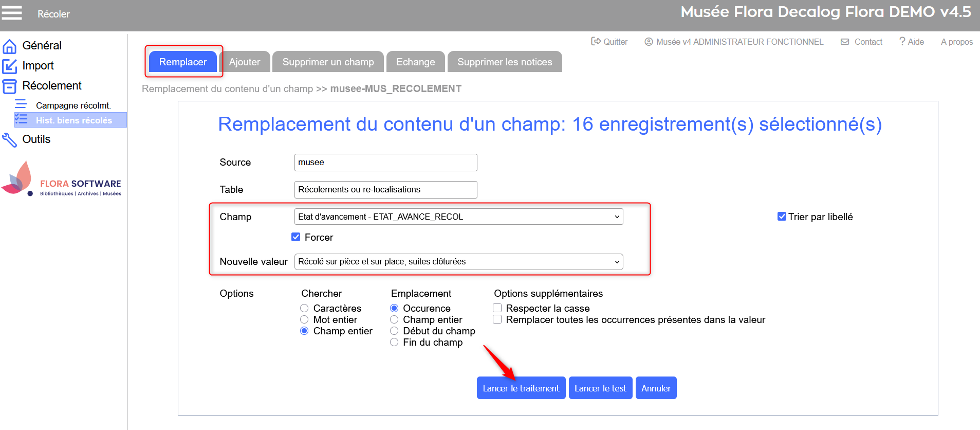Select Occurence emplacement radio button

click(x=394, y=308)
